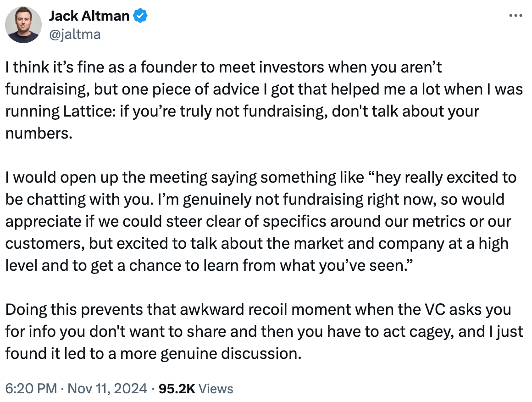Image resolution: width=532 pixels, height=402 pixels.
Task: Click the paragraph starting "Doing this prevents"
Action: pyautogui.click(x=264, y=331)
